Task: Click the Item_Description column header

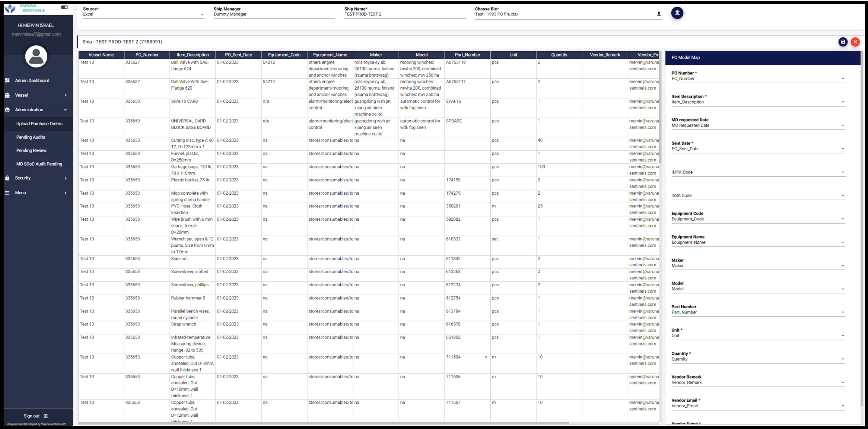Action: pos(193,55)
